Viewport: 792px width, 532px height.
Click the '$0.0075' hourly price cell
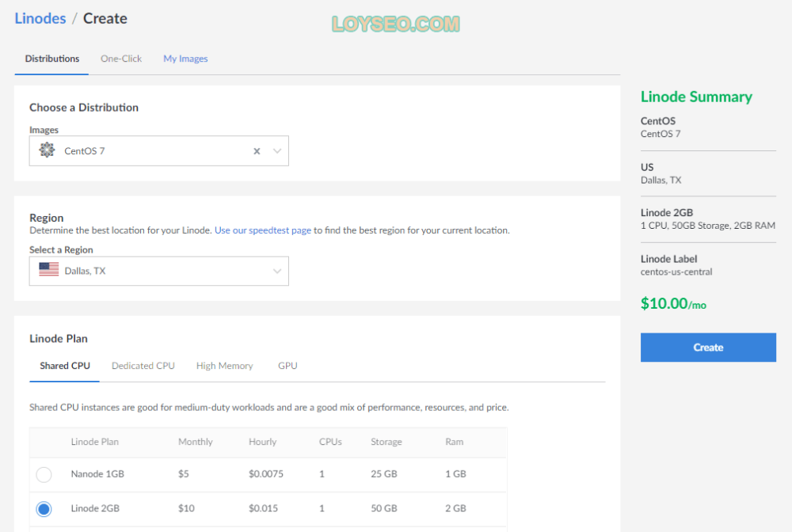coord(265,474)
